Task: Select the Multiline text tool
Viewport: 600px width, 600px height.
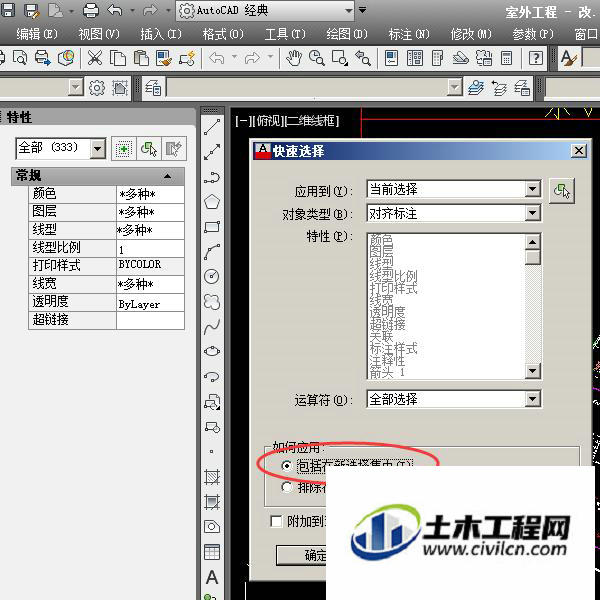Action: point(212,577)
